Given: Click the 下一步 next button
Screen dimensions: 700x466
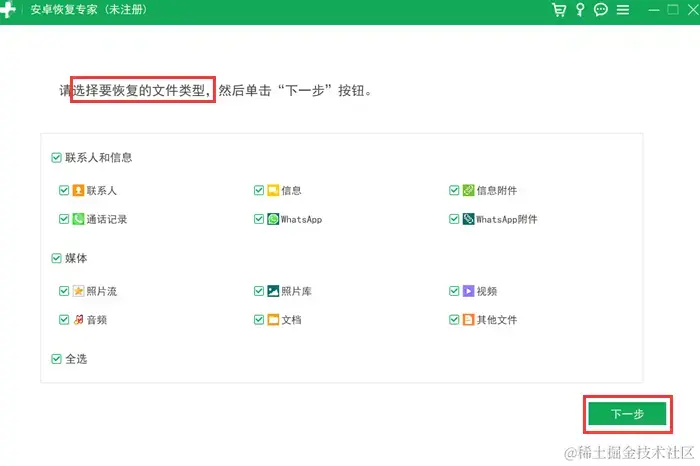Looking at the screenshot, I should [x=627, y=414].
